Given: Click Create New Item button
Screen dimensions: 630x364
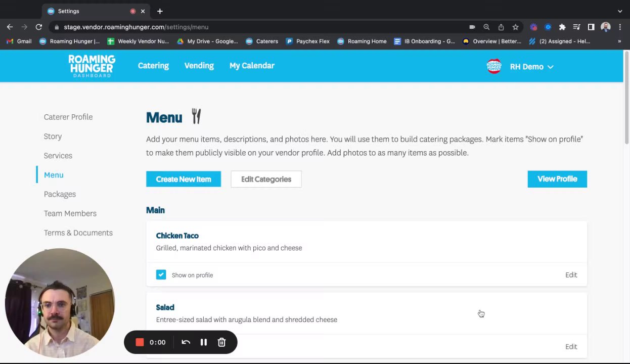Looking at the screenshot, I should (x=184, y=179).
